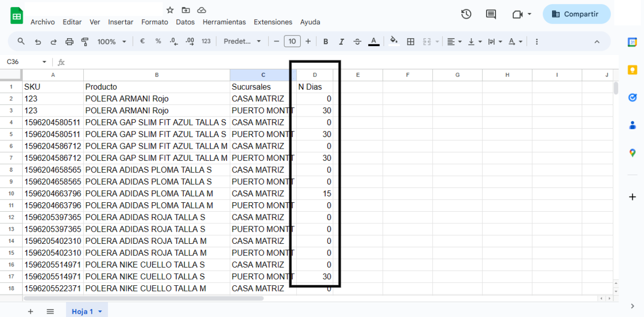Star this spreadsheet
Screen dimensions: 644x317
170,10
